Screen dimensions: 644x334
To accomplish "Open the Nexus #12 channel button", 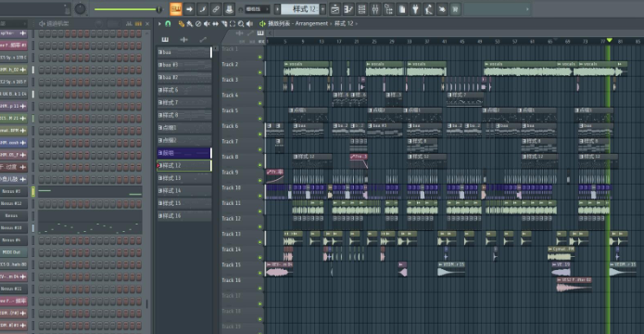I will tap(13, 203).
